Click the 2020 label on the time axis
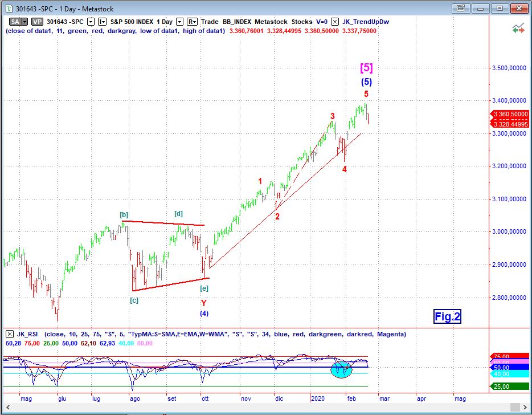Viewport: 532px width, 415px height. [318, 398]
